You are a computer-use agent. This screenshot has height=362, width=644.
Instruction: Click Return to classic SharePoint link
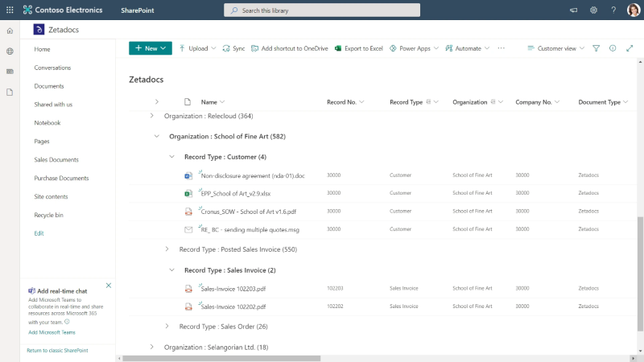(x=57, y=351)
